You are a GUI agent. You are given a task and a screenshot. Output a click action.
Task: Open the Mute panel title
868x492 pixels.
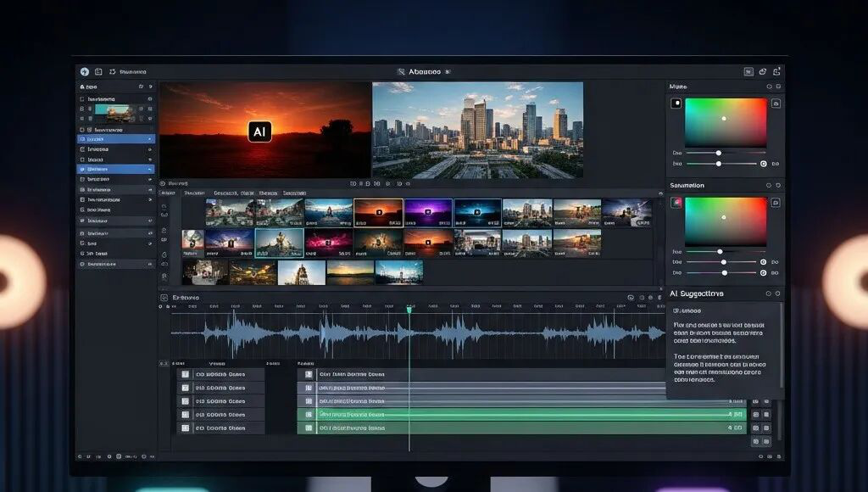point(678,87)
